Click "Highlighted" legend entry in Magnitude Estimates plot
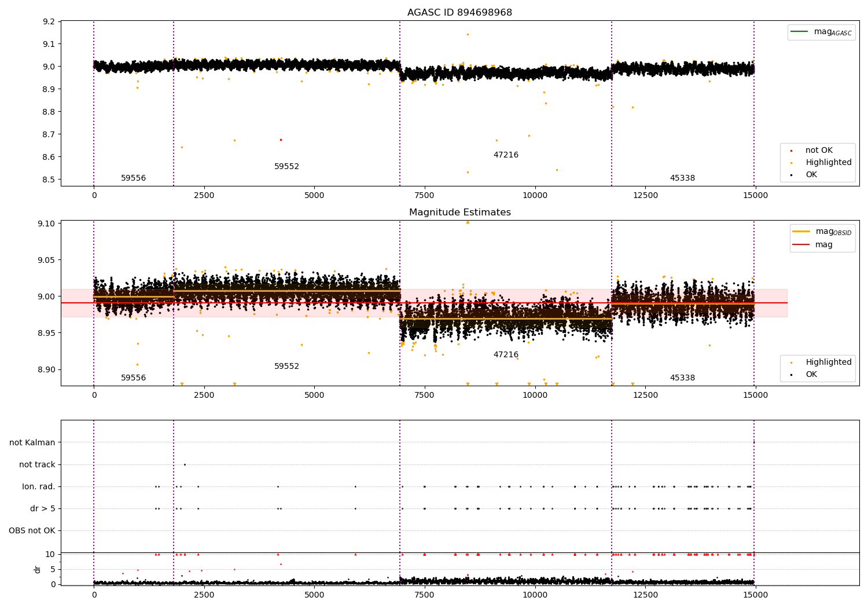Viewport: 868px width, 608px height. pyautogui.click(x=829, y=362)
